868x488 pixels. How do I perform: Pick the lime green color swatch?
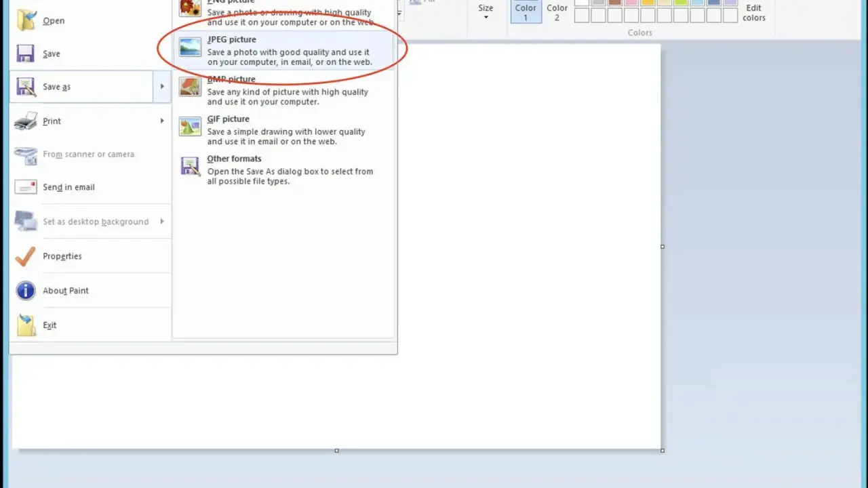(680, 2)
